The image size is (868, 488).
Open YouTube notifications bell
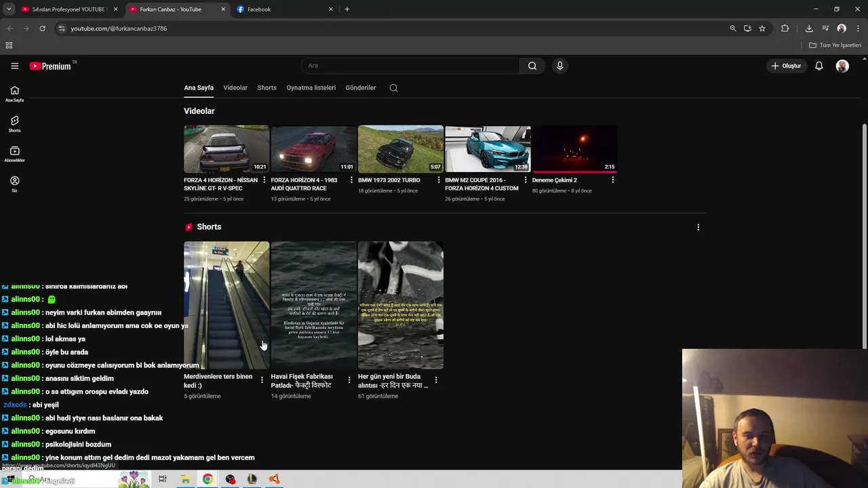pos(819,66)
